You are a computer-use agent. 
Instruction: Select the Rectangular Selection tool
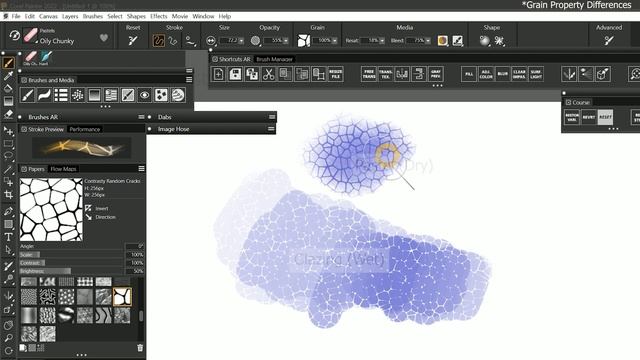[x=9, y=144]
